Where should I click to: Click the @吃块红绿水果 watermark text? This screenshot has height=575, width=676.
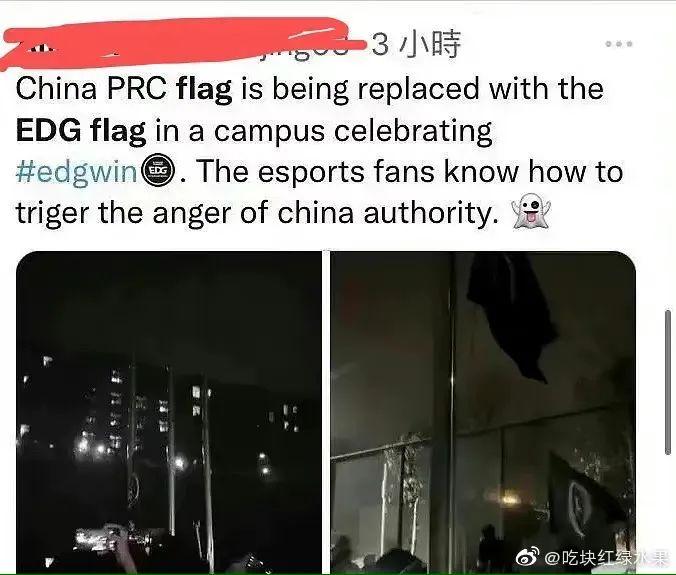[607, 558]
